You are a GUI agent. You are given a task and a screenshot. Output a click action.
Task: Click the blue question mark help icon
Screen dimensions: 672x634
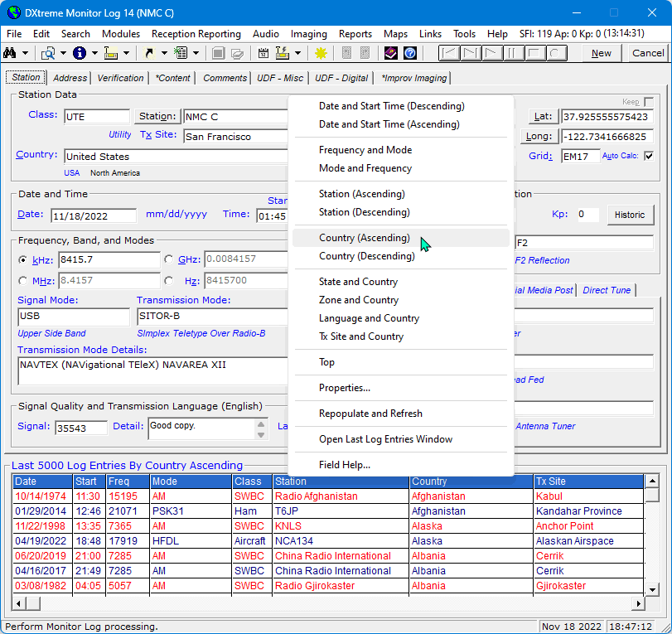click(x=409, y=53)
